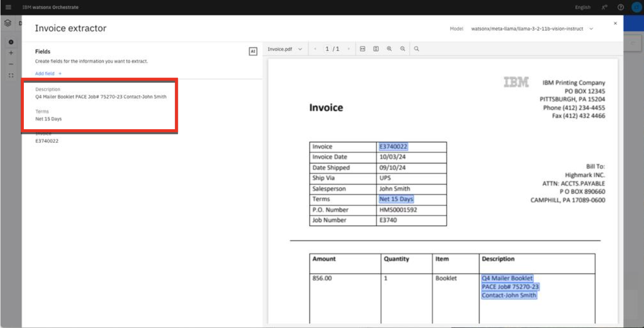
Task: Click the fit-to-width icon in PDF toolbar
Action: (362, 49)
